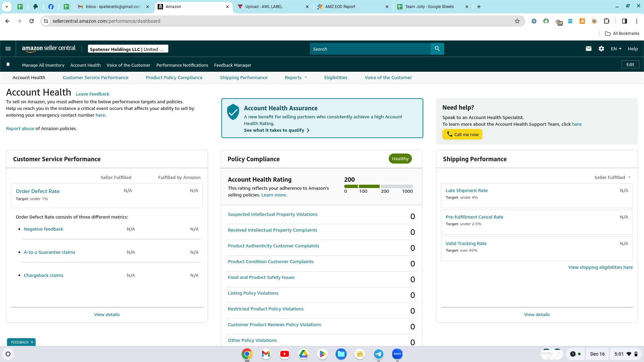Open Shipping Performance tab
Image resolution: width=644 pixels, height=362 pixels.
pos(244,77)
